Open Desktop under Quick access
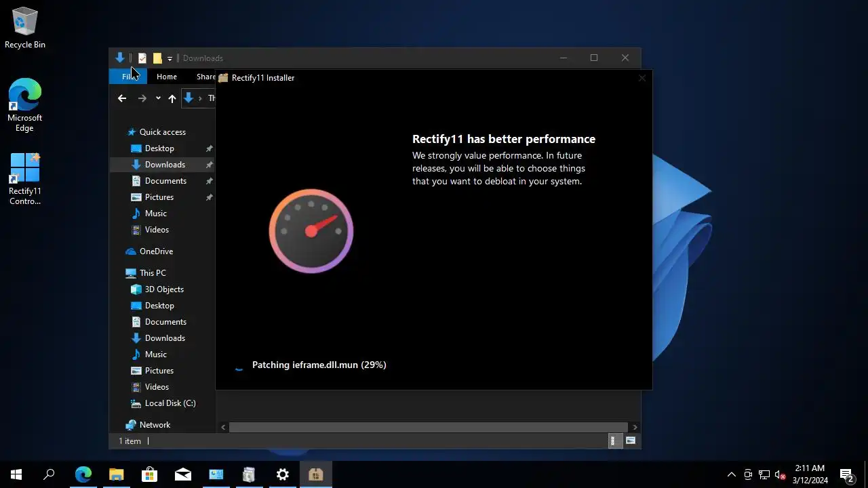This screenshot has width=868, height=488. pos(159,148)
